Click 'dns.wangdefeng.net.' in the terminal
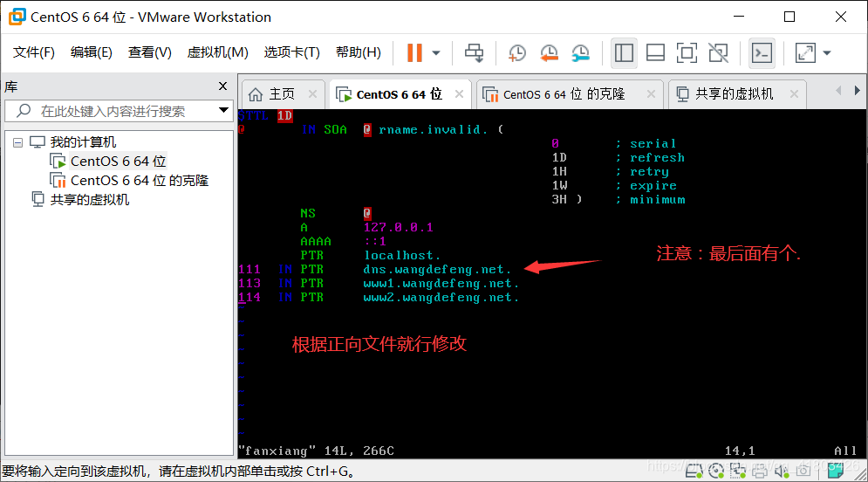This screenshot has height=482, width=868. pos(437,269)
